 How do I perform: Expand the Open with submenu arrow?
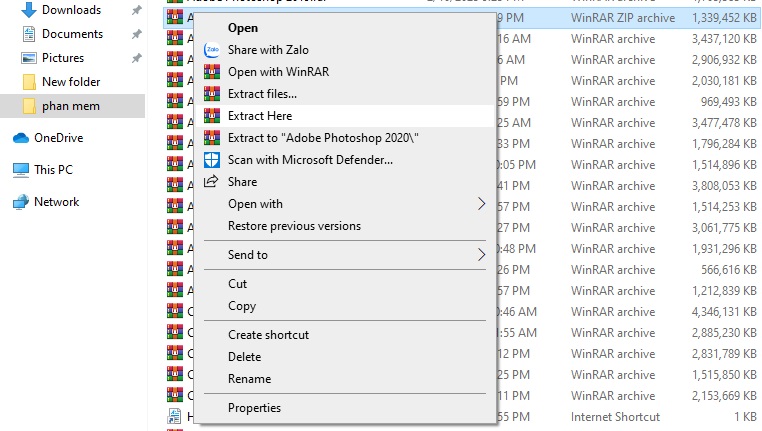pyautogui.click(x=481, y=204)
